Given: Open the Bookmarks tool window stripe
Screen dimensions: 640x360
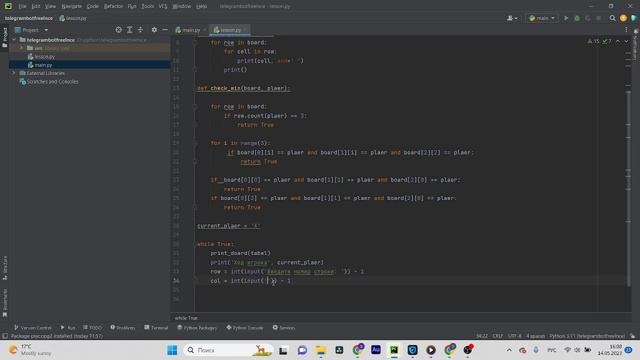Looking at the screenshot, I should click(x=5, y=302).
